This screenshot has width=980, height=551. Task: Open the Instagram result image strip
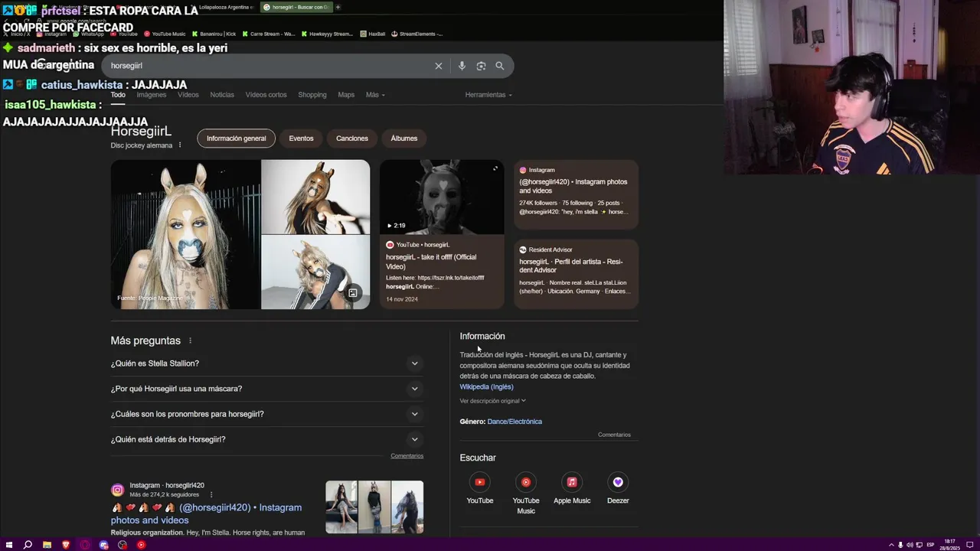pos(374,507)
